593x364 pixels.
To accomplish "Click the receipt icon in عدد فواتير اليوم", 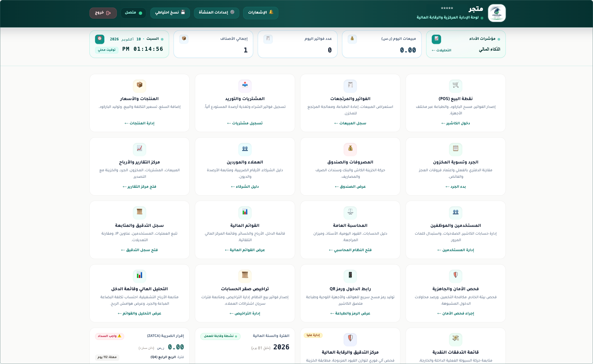I will tap(268, 39).
